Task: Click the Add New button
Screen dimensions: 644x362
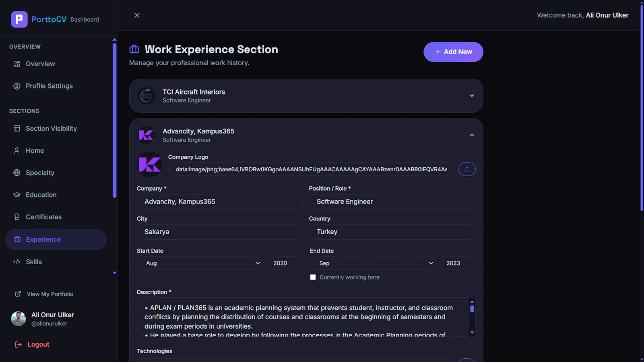Action: pos(453,52)
